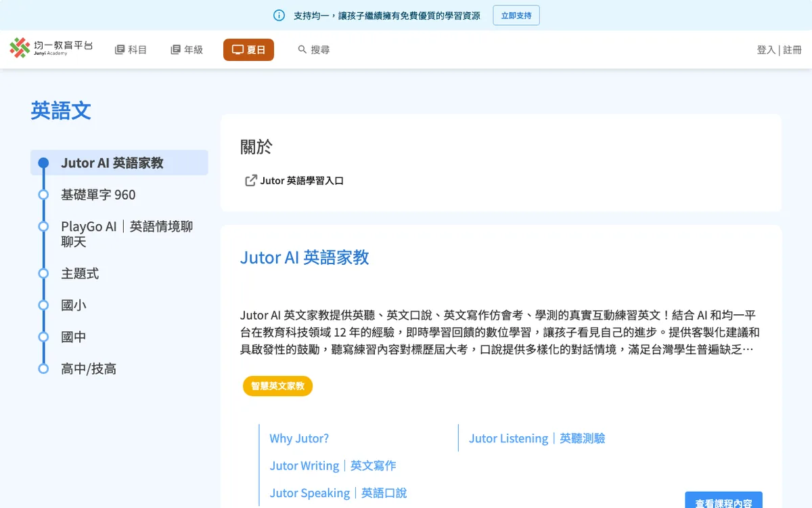Image resolution: width=812 pixels, height=508 pixels.
Task: Click the info icon in top banner
Action: pos(279,16)
